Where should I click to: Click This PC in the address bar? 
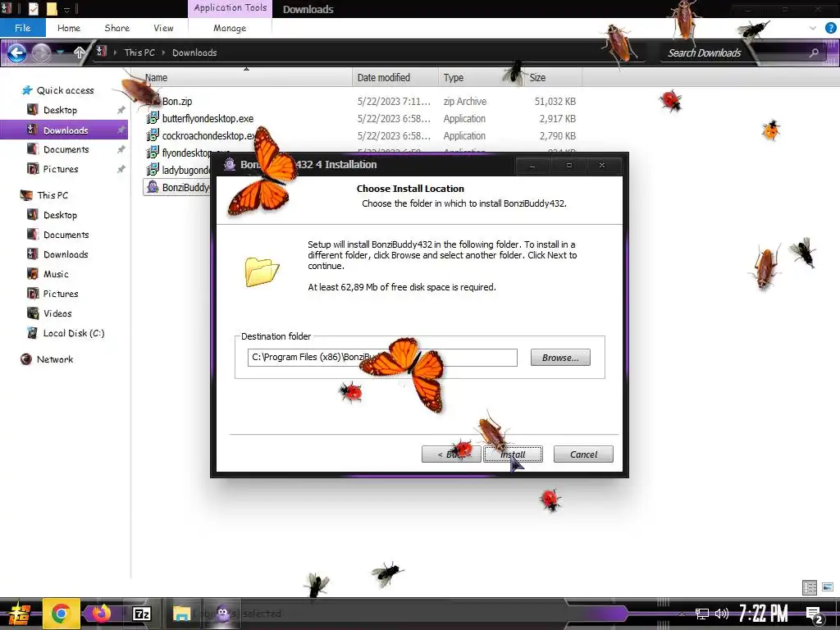139,52
